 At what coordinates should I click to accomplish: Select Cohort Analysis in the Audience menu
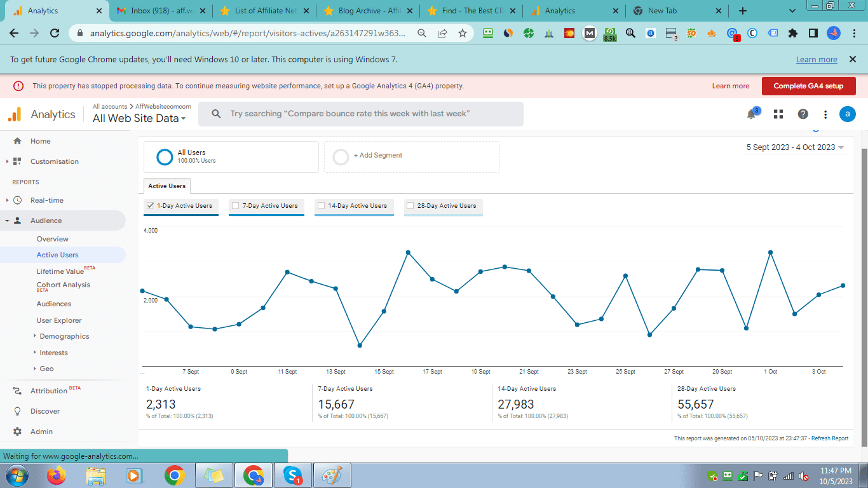pyautogui.click(x=63, y=285)
